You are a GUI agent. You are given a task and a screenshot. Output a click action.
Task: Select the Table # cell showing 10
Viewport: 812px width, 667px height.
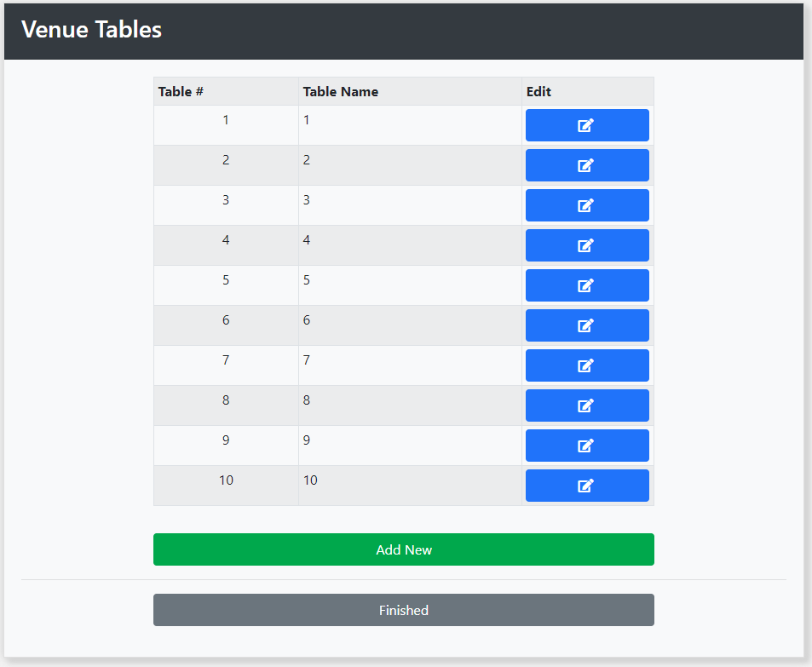coord(227,486)
